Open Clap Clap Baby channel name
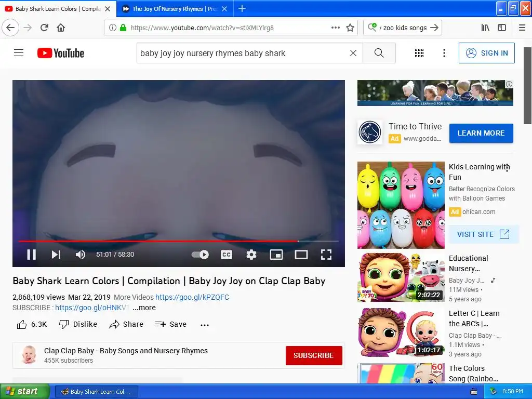 tap(126, 351)
